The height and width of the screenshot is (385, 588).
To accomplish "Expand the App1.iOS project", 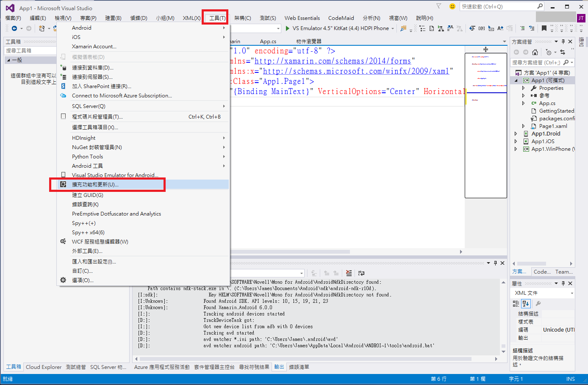I will pos(516,141).
